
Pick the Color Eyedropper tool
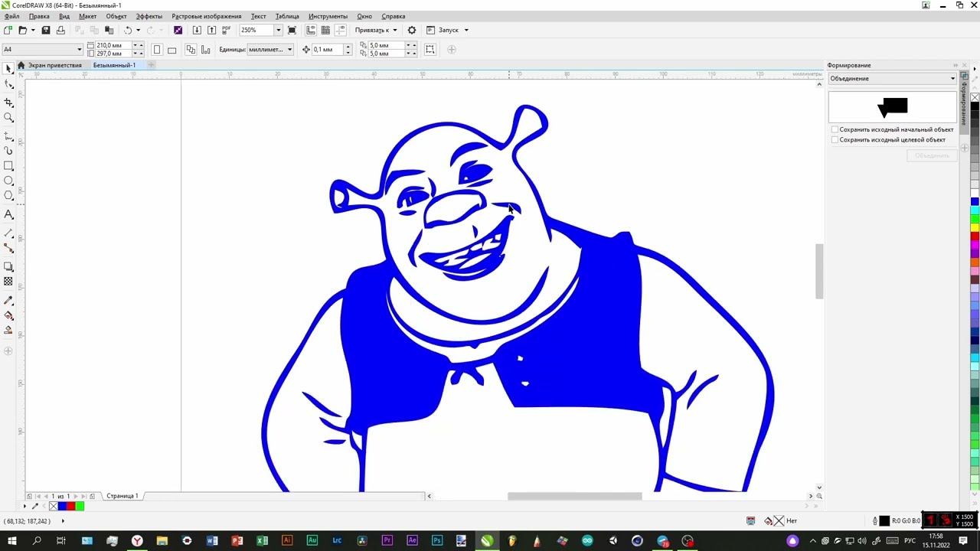pos(8,300)
